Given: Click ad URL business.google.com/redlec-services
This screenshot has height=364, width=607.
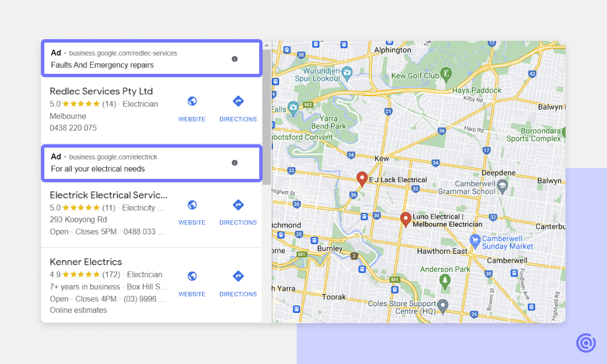Looking at the screenshot, I should (x=123, y=53).
